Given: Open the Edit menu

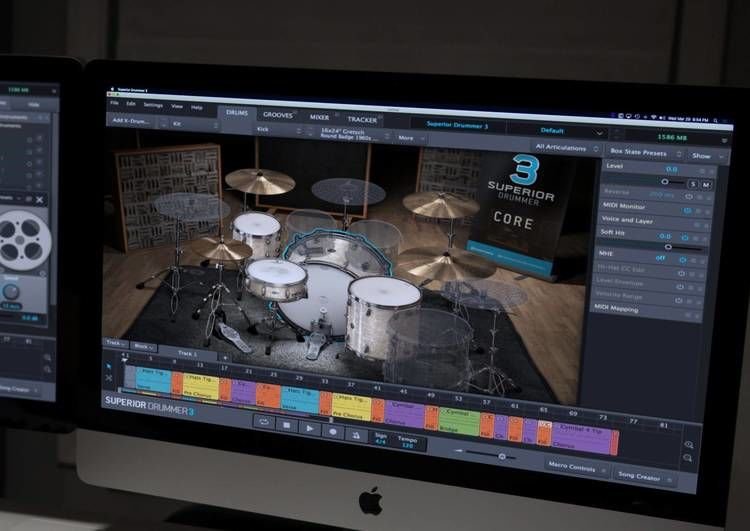Looking at the screenshot, I should pyautogui.click(x=131, y=104).
